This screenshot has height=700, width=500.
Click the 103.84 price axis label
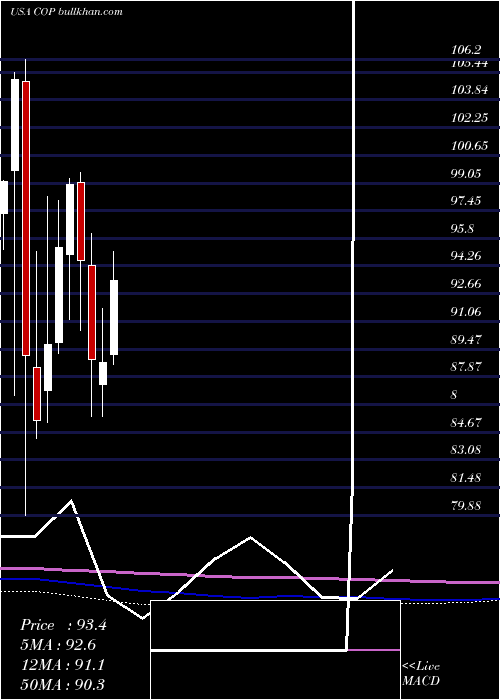[x=469, y=90]
